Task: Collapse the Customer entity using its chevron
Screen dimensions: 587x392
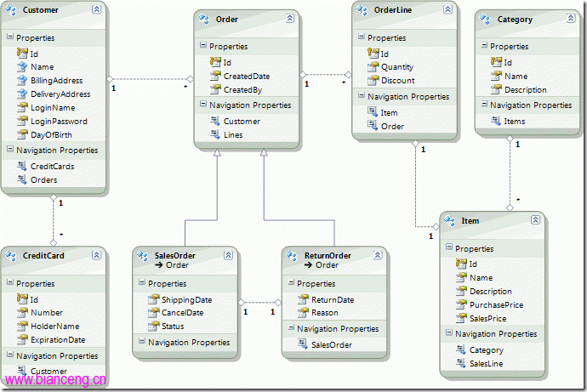Action: [97, 9]
